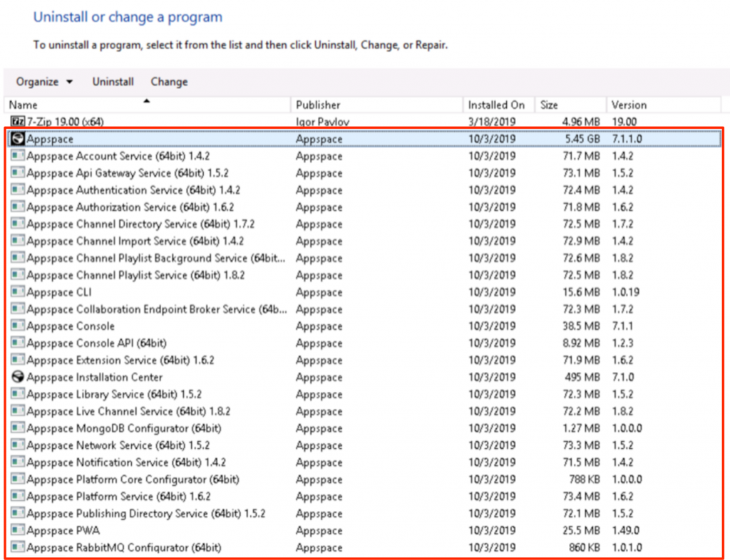Click the Appspace Channel Playlist Service 1.8.2 icon
This screenshot has width=730, height=560.
click(x=18, y=275)
